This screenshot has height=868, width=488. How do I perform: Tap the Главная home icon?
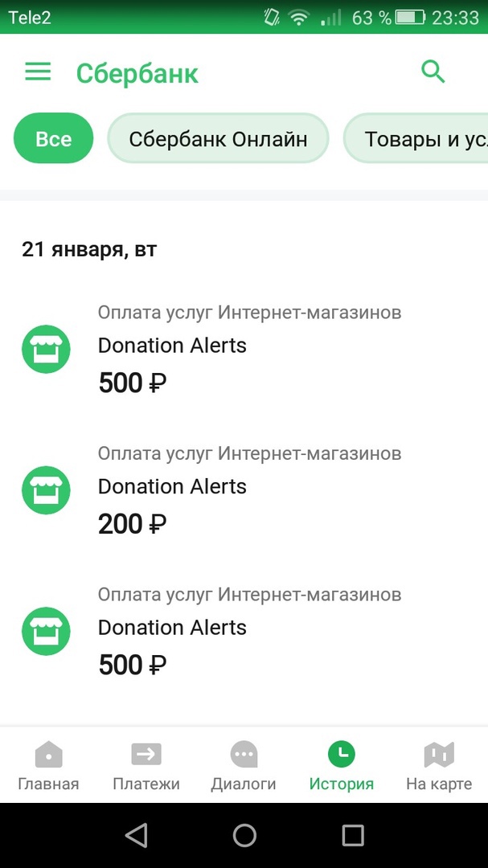(x=48, y=755)
